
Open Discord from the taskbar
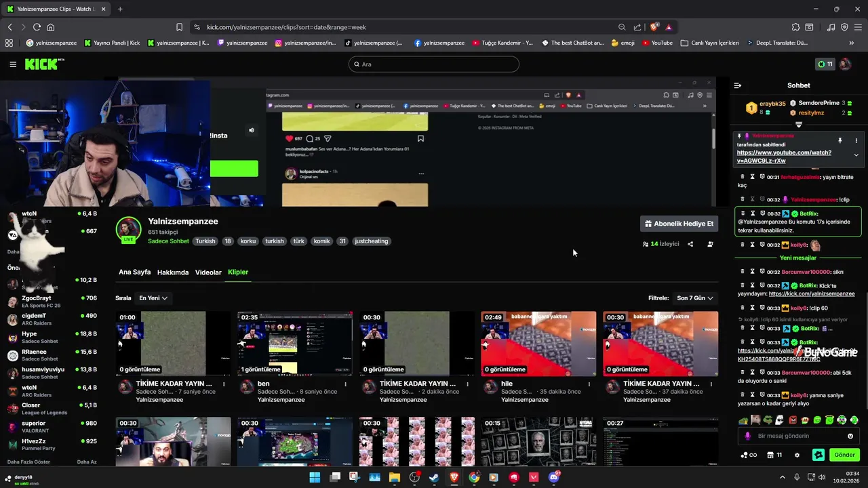553,477
